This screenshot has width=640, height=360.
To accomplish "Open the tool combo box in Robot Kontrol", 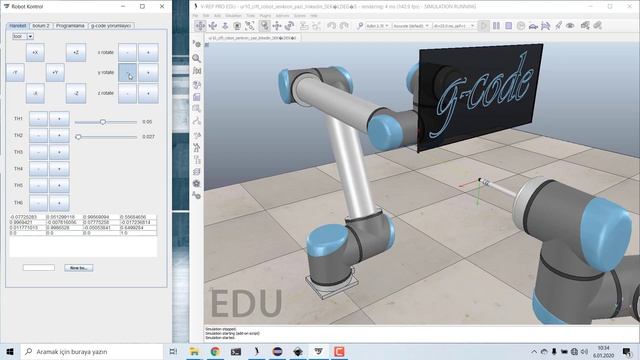I will (22, 36).
